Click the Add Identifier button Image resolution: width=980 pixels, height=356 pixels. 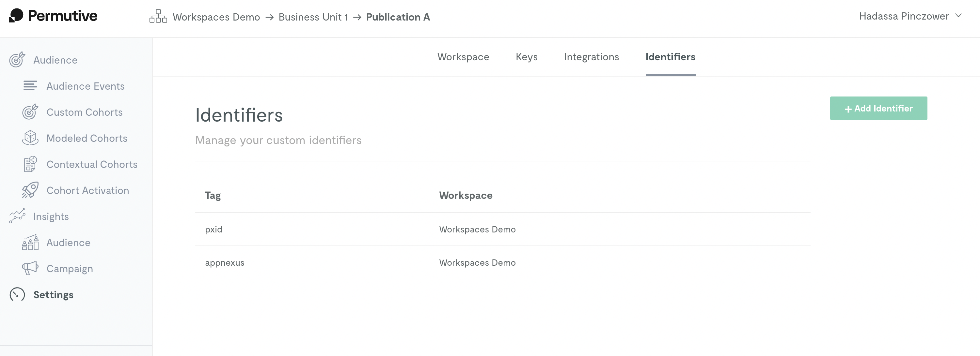pos(878,108)
